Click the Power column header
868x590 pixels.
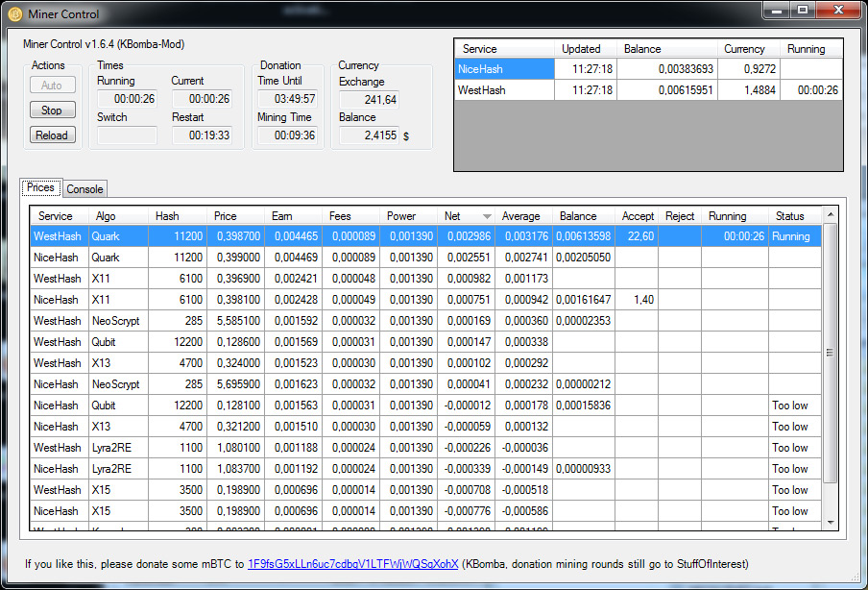pyautogui.click(x=408, y=216)
